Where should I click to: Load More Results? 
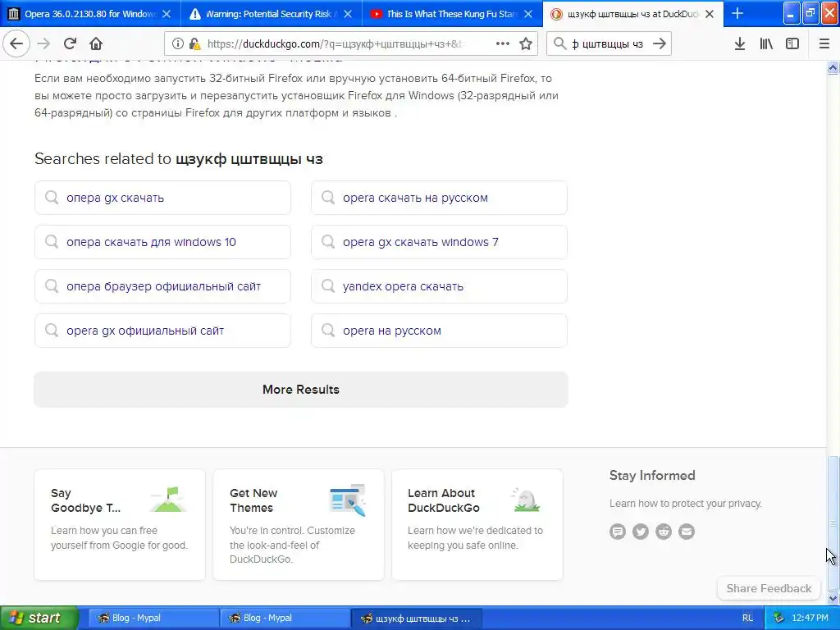300,390
